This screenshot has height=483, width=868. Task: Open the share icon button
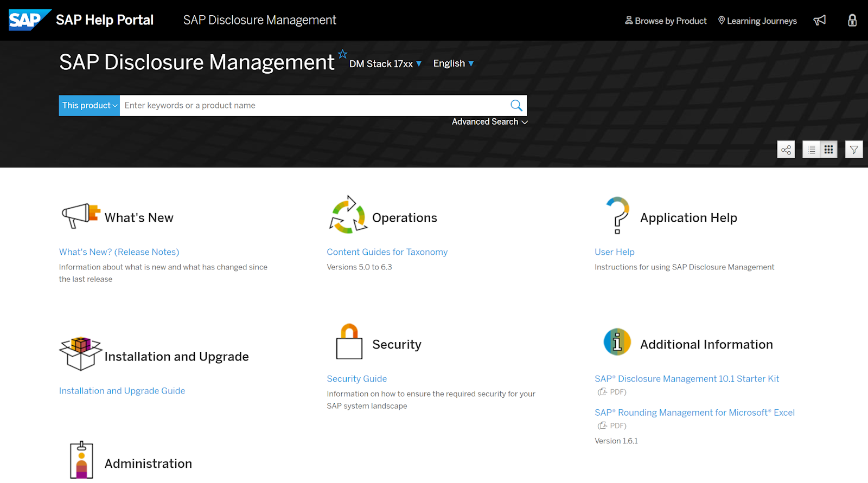click(x=786, y=150)
